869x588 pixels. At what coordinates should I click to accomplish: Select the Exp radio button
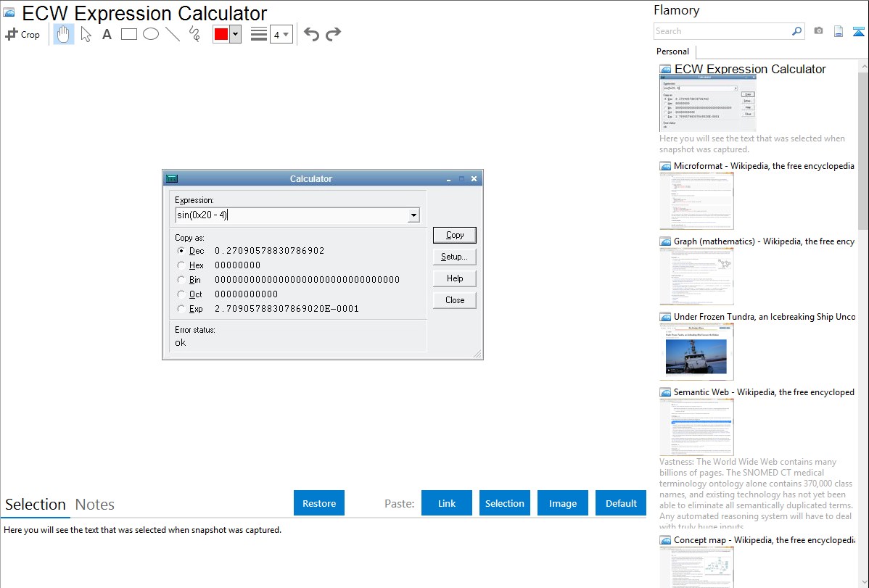click(x=181, y=309)
